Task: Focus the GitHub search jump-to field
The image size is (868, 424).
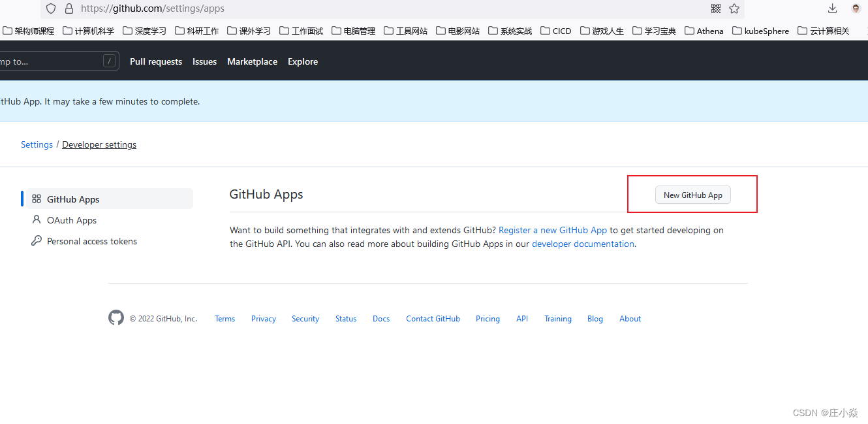Action: 59,61
